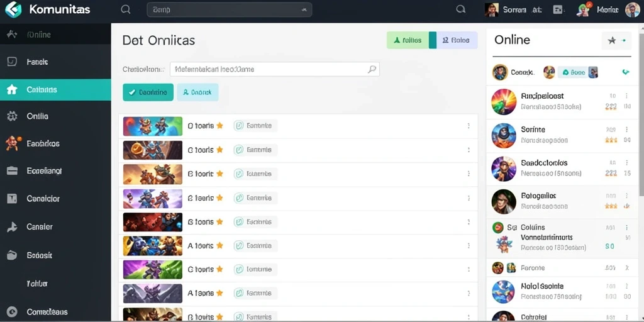Viewport: 644px width, 322px height.
Task: Click the purple Boios button
Action: pos(457,40)
